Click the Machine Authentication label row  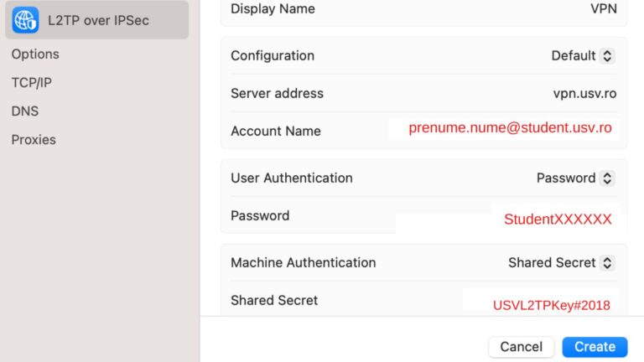(x=423, y=262)
